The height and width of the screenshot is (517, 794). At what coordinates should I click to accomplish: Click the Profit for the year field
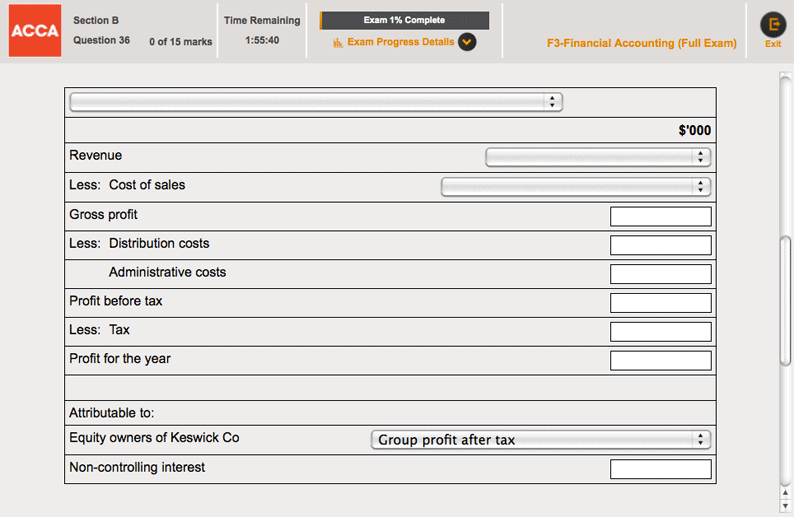[x=660, y=361]
